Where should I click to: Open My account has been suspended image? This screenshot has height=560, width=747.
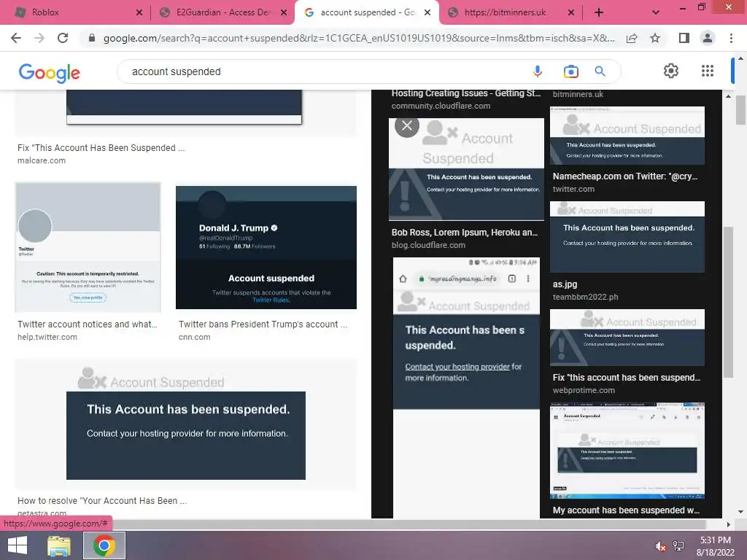point(627,451)
